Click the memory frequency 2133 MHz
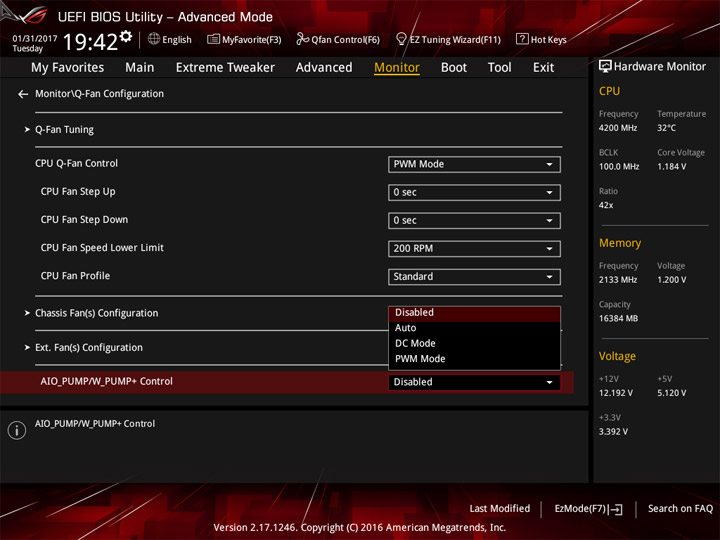Image resolution: width=720 pixels, height=540 pixels. tap(618, 280)
